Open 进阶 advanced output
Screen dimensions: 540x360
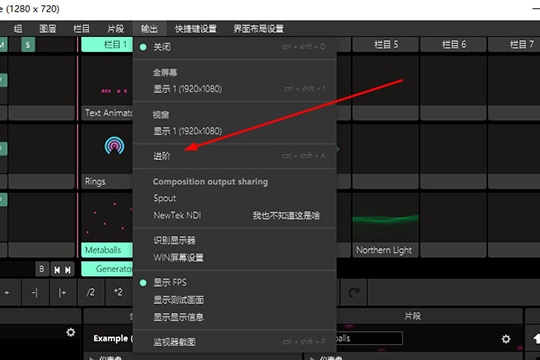coord(235,156)
